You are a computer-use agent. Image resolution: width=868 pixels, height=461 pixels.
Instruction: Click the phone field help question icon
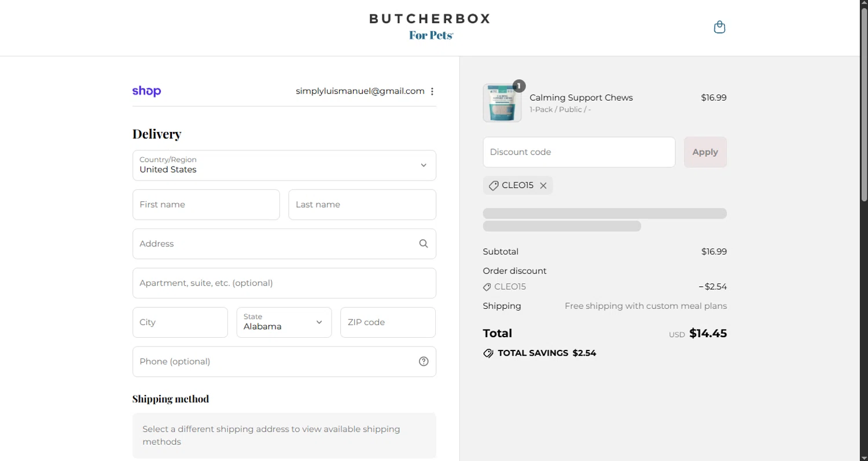pyautogui.click(x=424, y=362)
